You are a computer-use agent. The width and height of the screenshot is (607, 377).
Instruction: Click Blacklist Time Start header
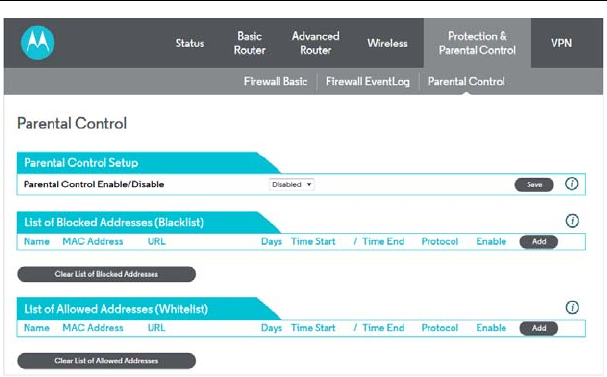(313, 242)
